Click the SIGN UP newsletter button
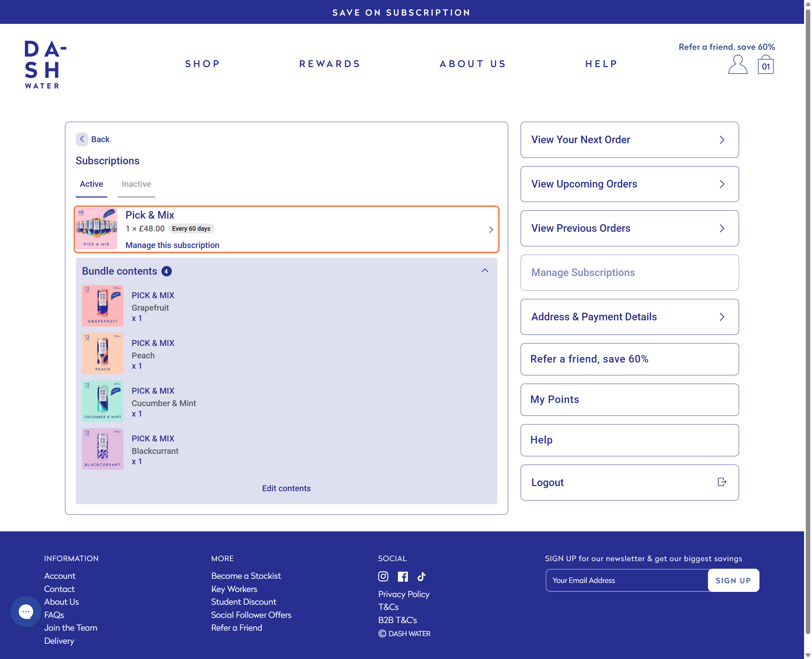Image resolution: width=812 pixels, height=659 pixels. [x=733, y=580]
